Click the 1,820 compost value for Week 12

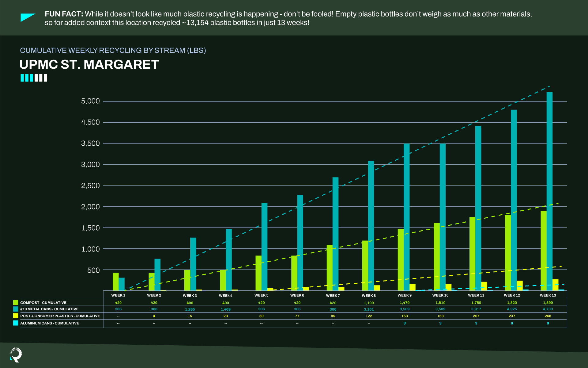(x=512, y=303)
